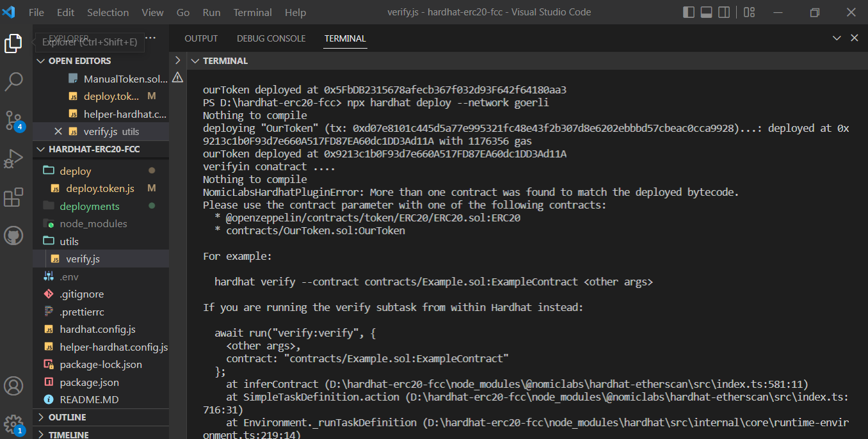Open the Run and Debug view icon

pyautogui.click(x=13, y=159)
